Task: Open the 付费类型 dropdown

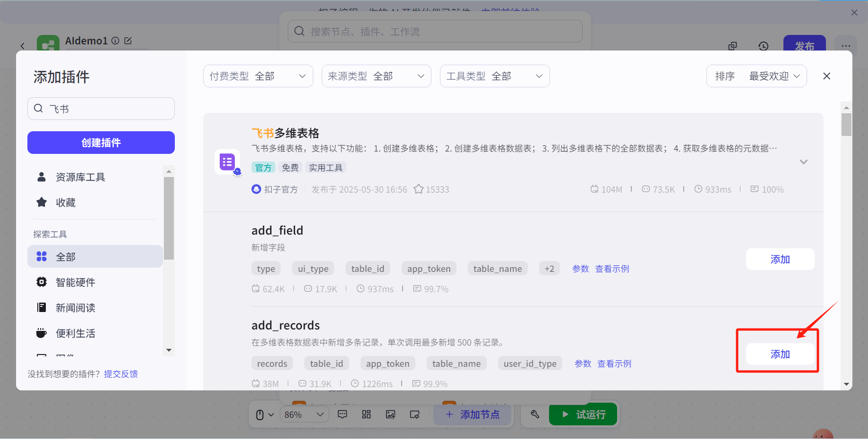Action: coord(258,76)
